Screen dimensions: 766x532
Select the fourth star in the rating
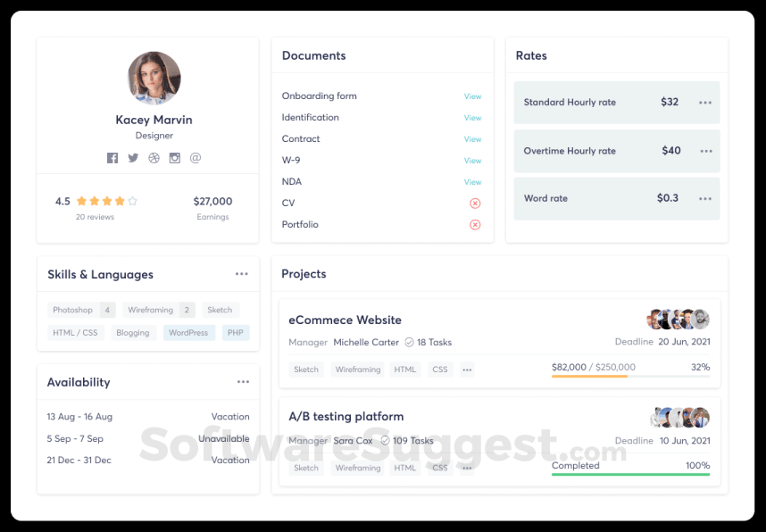118,201
